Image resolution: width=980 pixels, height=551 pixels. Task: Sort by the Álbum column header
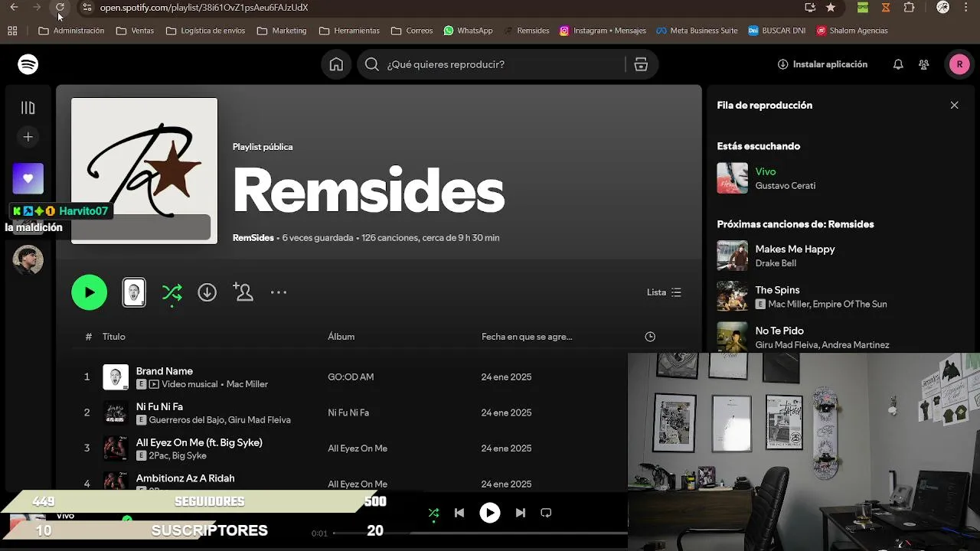[341, 337]
